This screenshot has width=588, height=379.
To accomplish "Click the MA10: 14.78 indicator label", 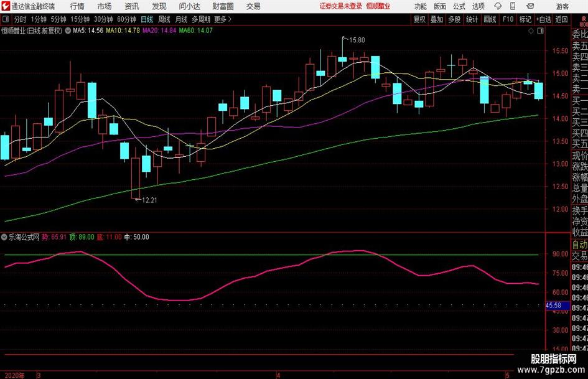I will (123, 30).
